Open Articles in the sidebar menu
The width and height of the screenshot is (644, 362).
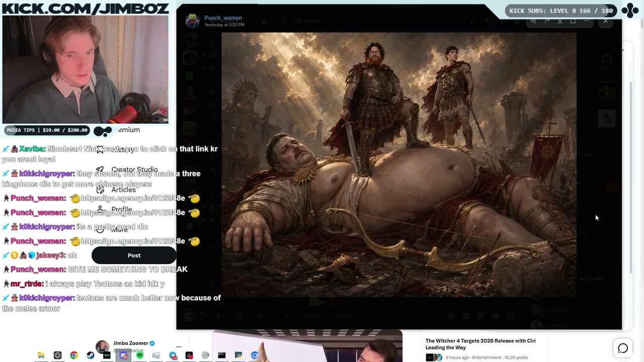pyautogui.click(x=123, y=190)
